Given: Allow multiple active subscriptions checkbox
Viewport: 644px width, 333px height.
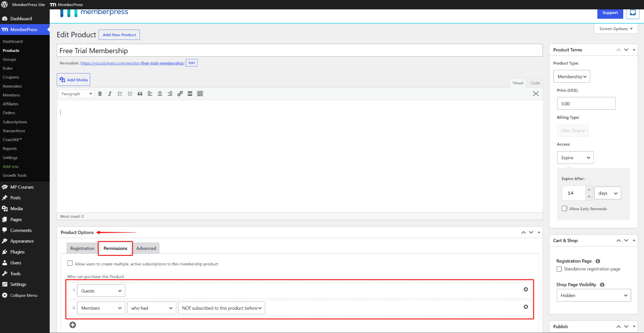Looking at the screenshot, I should 70,263.
